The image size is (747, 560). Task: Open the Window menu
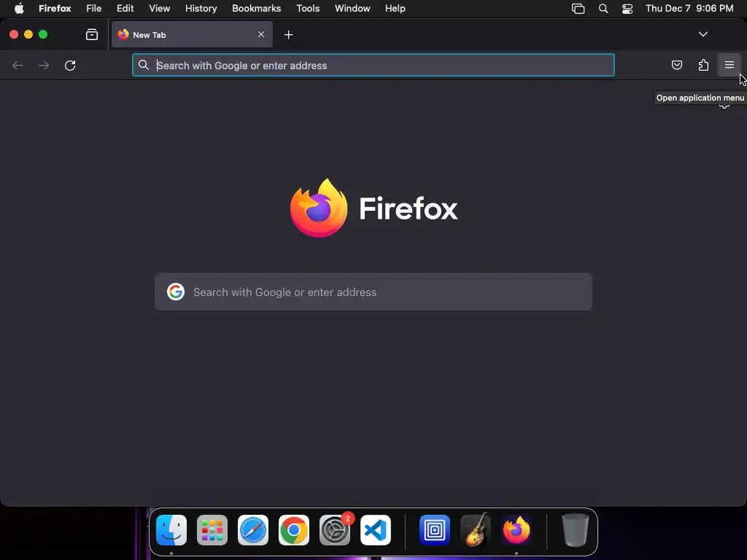coord(352,8)
